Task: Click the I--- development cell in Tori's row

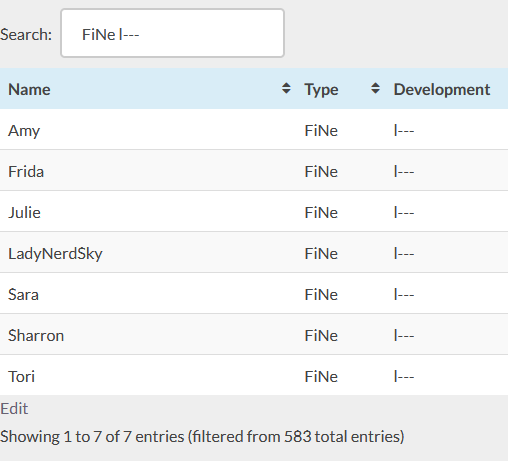Action: [404, 376]
